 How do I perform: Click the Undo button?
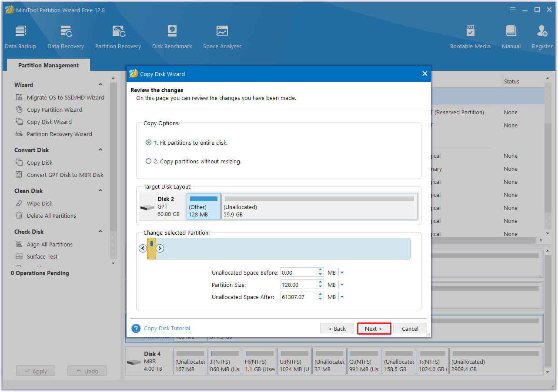(x=87, y=371)
